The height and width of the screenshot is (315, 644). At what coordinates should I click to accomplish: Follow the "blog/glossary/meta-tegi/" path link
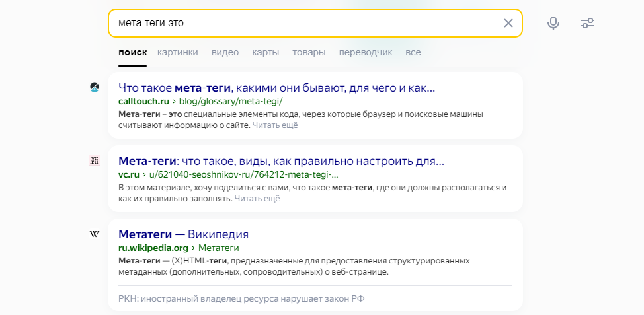[x=231, y=101]
